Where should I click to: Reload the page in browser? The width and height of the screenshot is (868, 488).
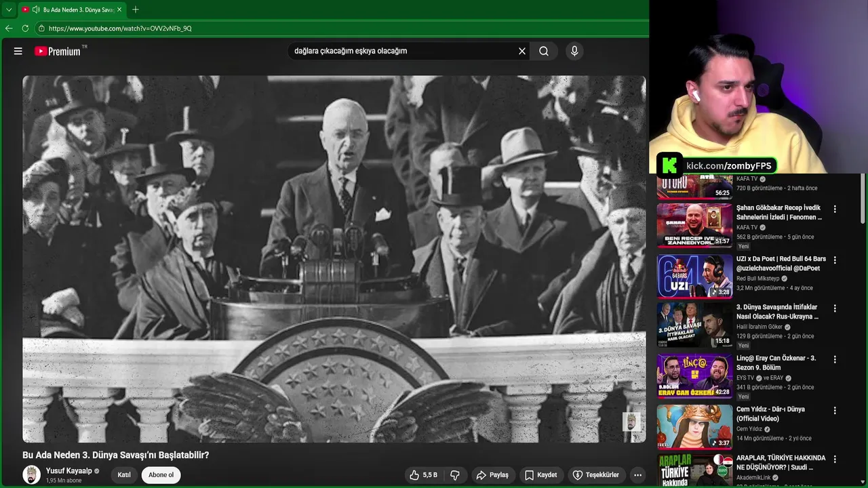click(25, 28)
